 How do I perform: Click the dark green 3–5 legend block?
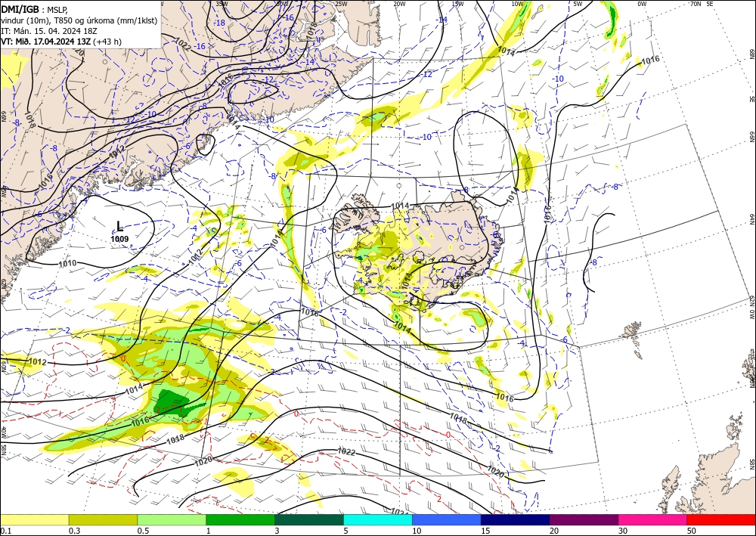coord(309,519)
